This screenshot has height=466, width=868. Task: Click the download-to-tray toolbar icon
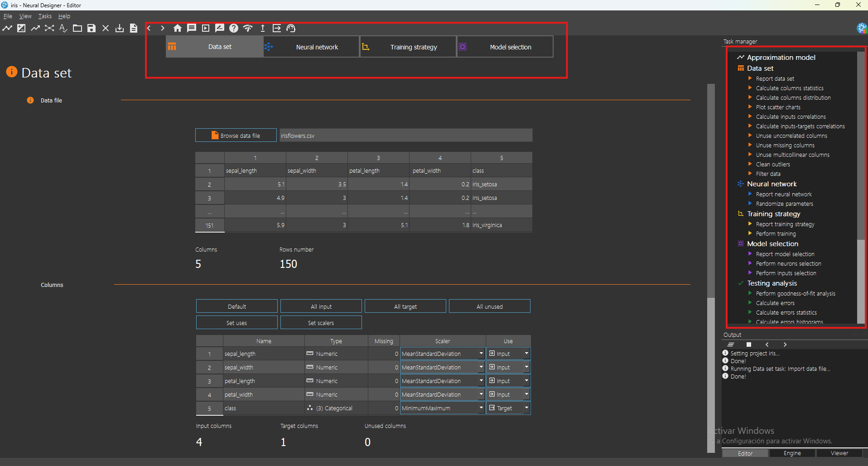click(x=120, y=28)
